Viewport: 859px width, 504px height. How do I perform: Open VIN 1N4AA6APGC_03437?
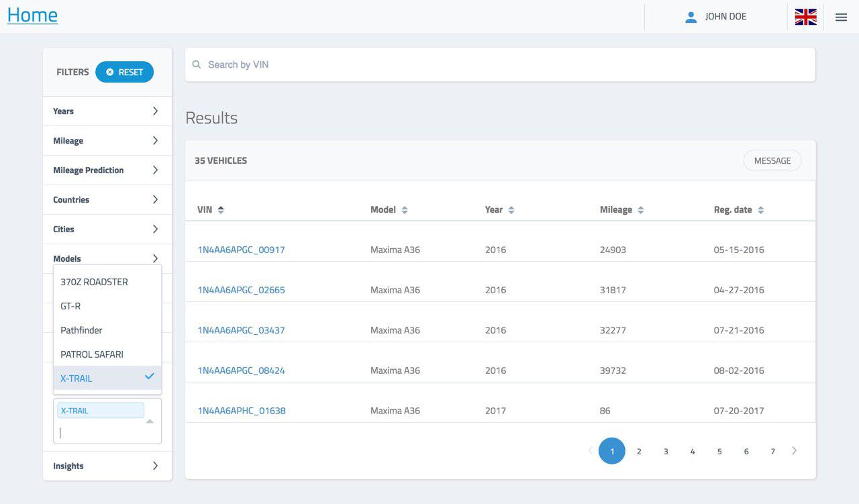click(241, 330)
